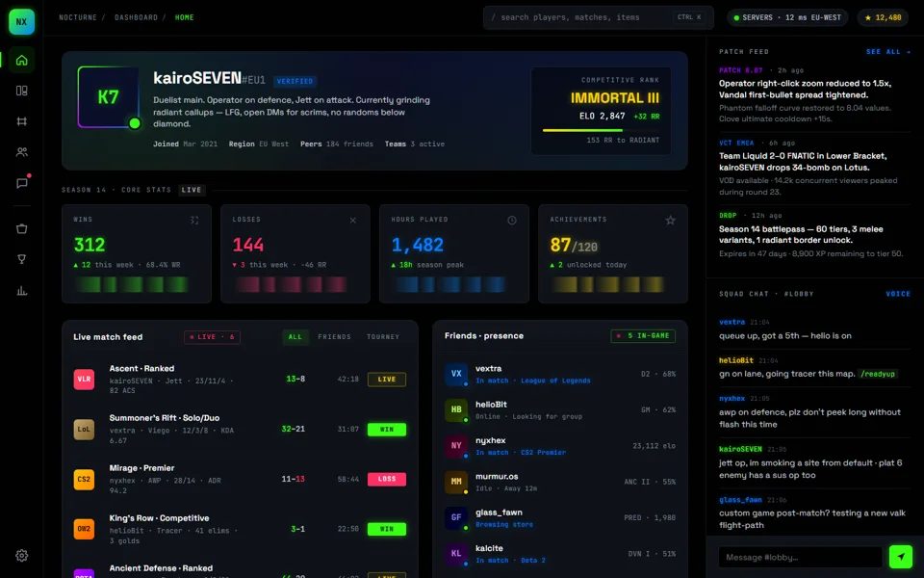
Task: Open the friends people sidebar icon
Action: pos(22,152)
